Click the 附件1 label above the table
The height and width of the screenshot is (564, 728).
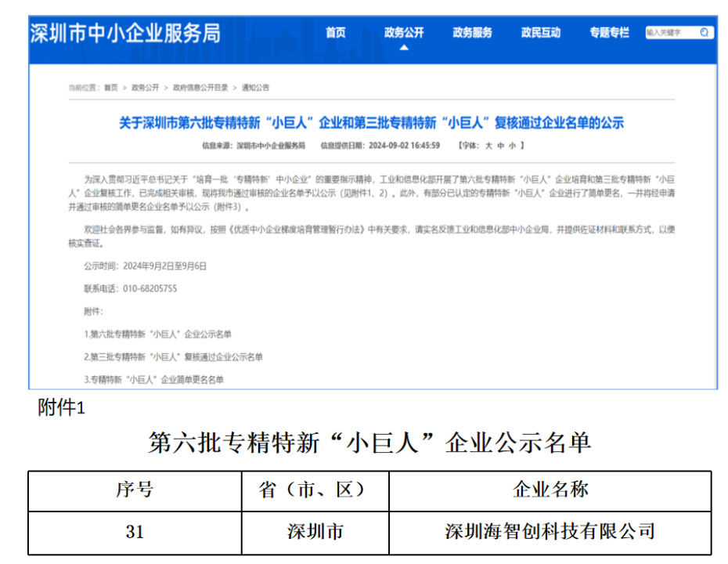click(x=61, y=408)
